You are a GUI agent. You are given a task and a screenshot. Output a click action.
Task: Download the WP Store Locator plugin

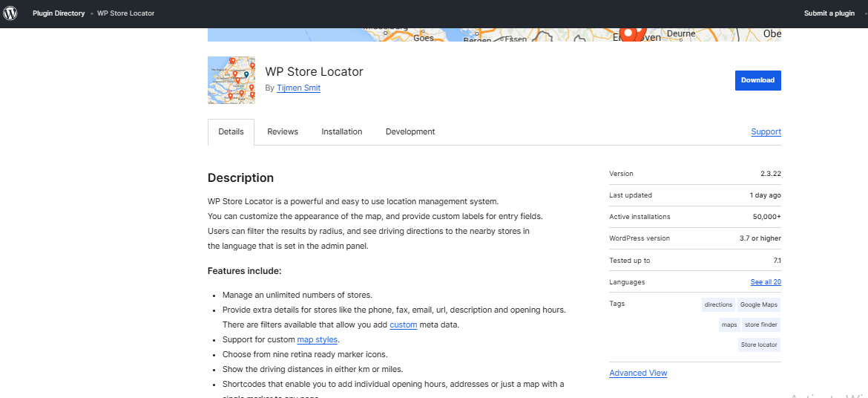[x=758, y=80]
